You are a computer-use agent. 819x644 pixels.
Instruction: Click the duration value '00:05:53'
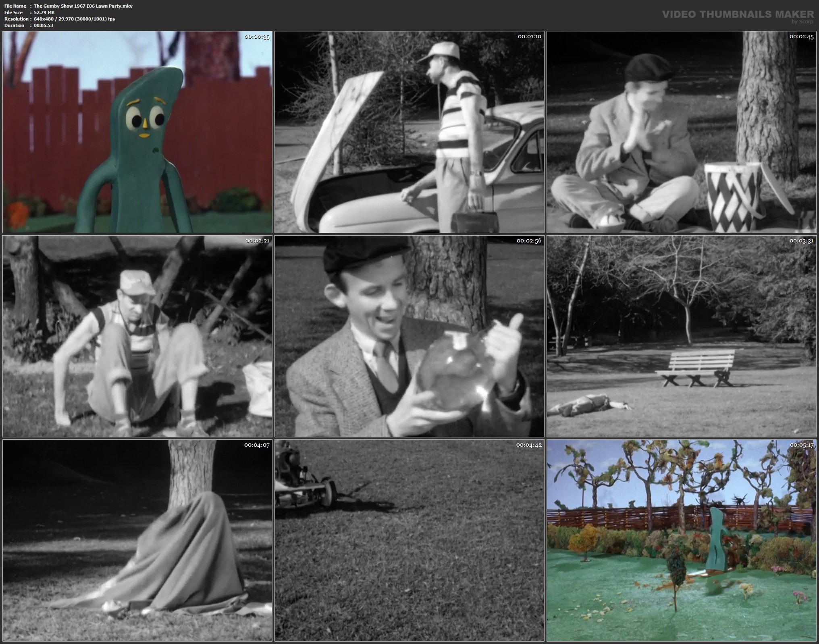(44, 25)
